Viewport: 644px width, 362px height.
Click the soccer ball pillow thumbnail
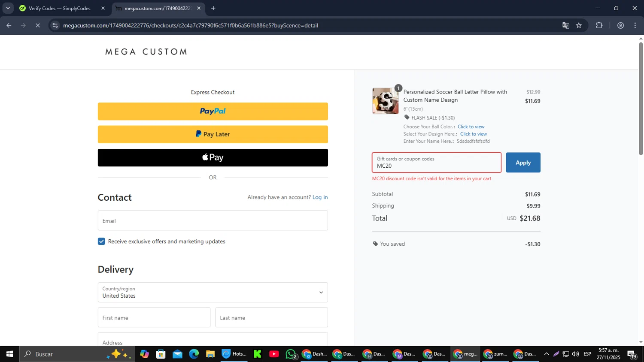click(385, 101)
